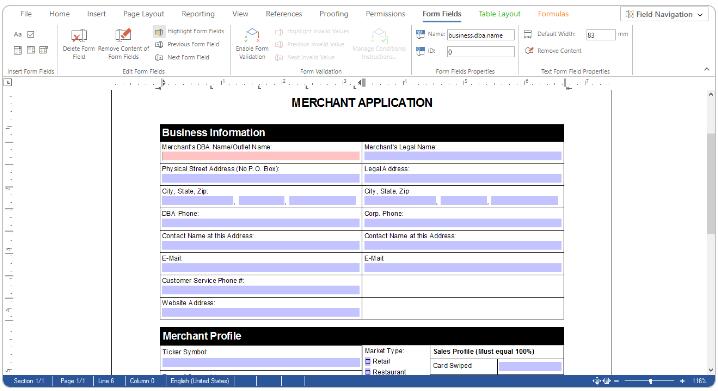Click the Customer Service Phone # field
Viewport: 718px width, 391px height.
coord(261,290)
